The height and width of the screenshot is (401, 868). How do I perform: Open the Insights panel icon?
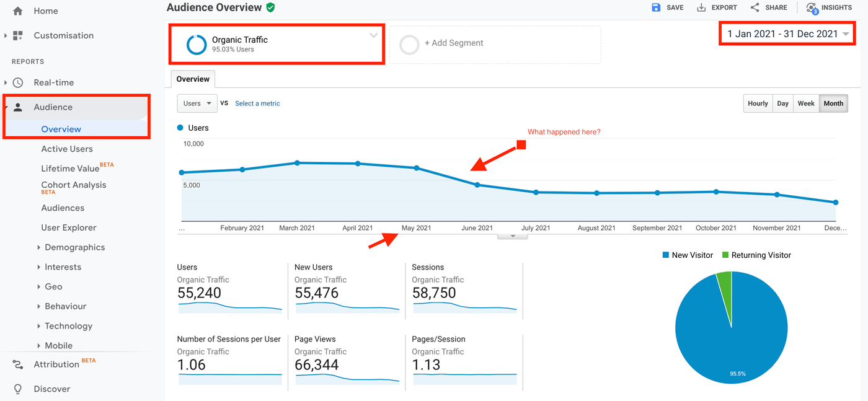coord(812,8)
